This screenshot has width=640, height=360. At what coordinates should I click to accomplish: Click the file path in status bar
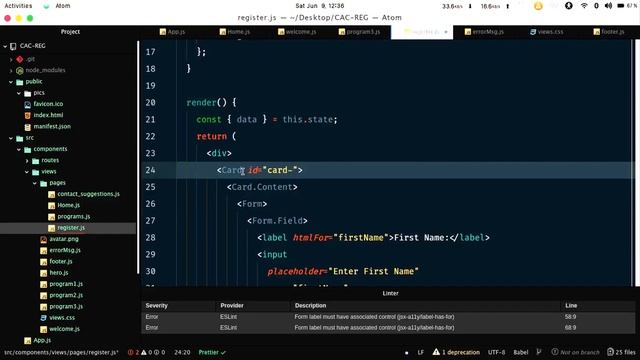click(61, 352)
